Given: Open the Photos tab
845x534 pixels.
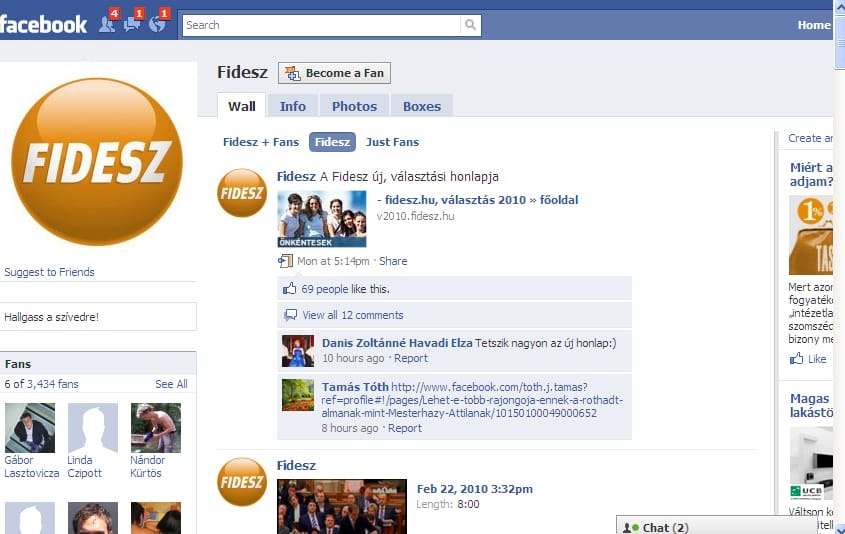Looking at the screenshot, I should point(354,106).
